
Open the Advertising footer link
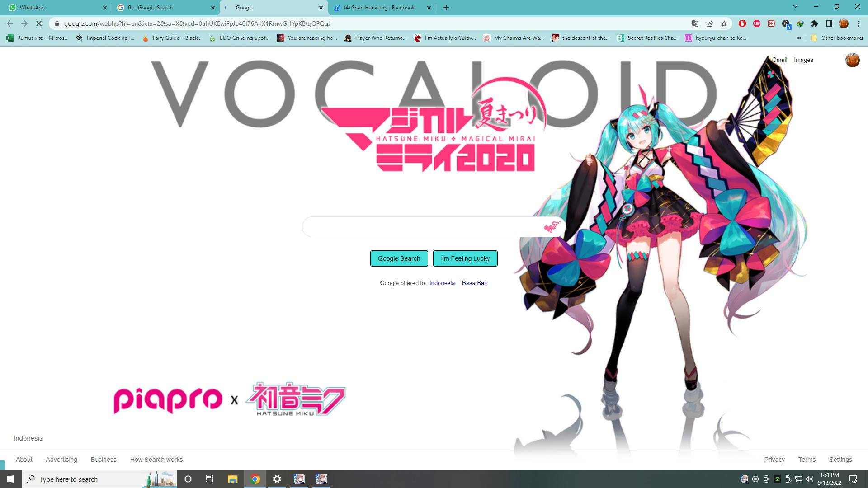coord(61,460)
